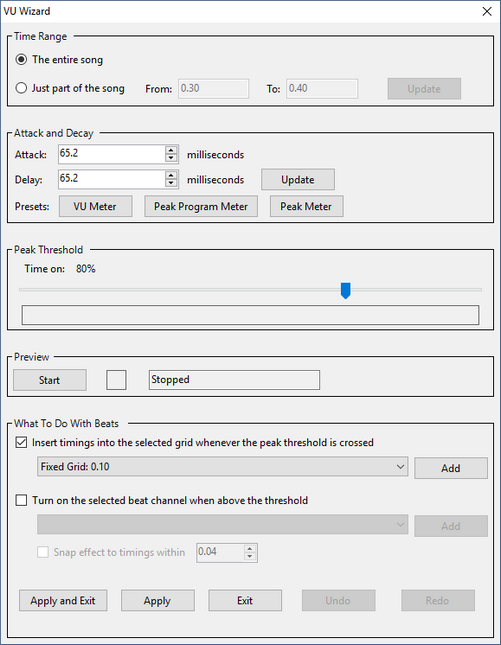Apply the Peak Program Meter preset
501x645 pixels.
click(x=201, y=206)
